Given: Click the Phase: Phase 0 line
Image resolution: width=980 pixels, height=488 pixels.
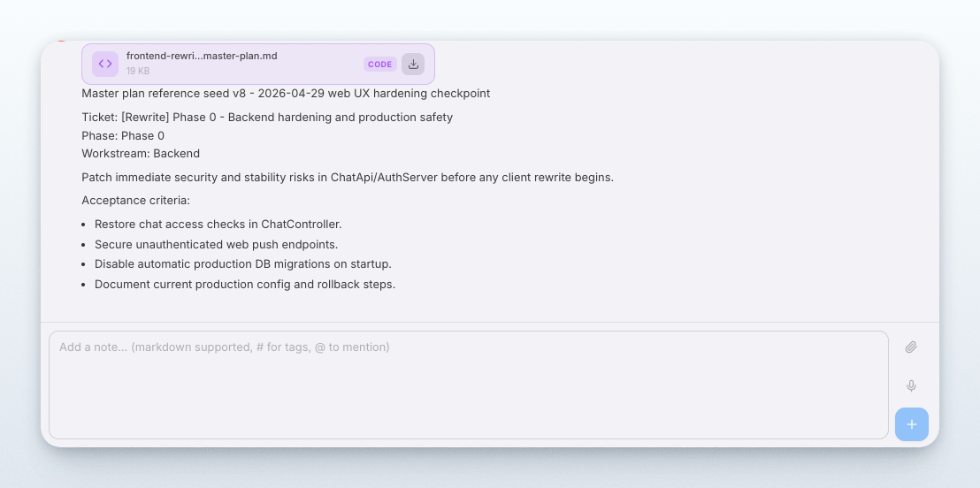Looking at the screenshot, I should coord(123,135).
